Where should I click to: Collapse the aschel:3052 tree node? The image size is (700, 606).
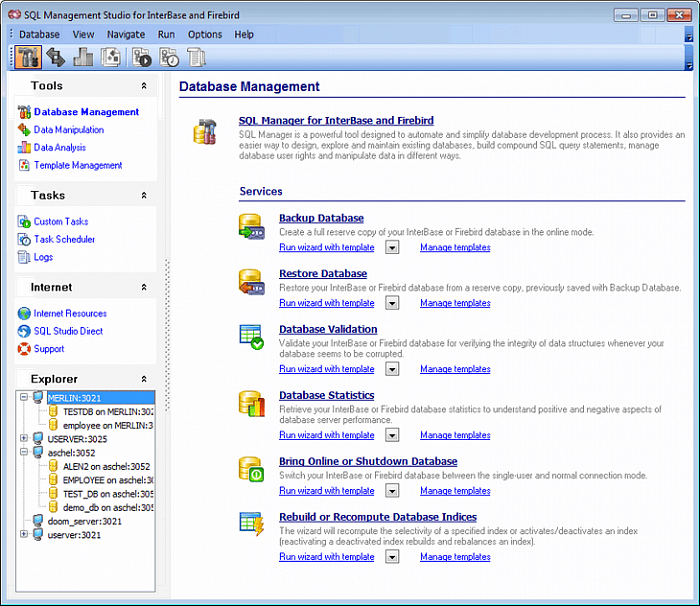(24, 452)
